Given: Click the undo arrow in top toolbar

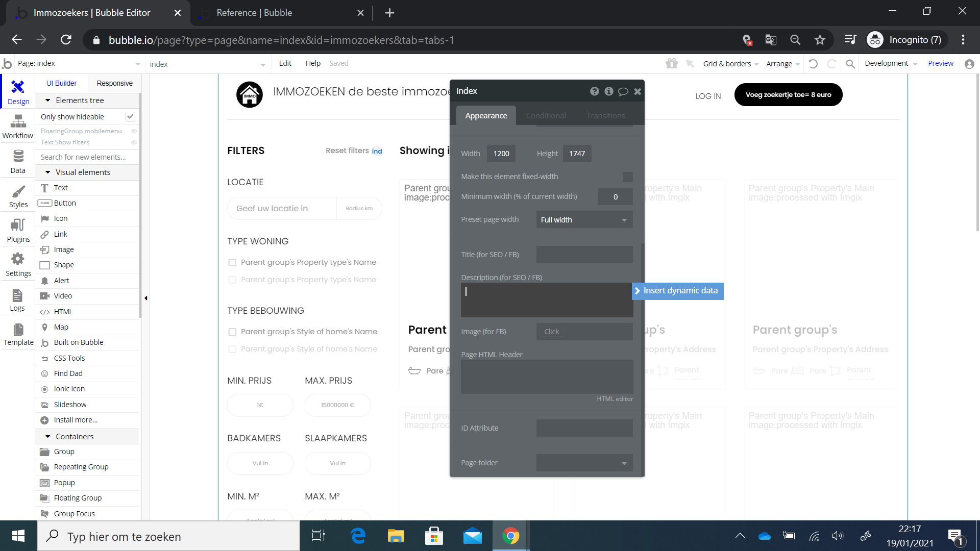Looking at the screenshot, I should [x=814, y=64].
